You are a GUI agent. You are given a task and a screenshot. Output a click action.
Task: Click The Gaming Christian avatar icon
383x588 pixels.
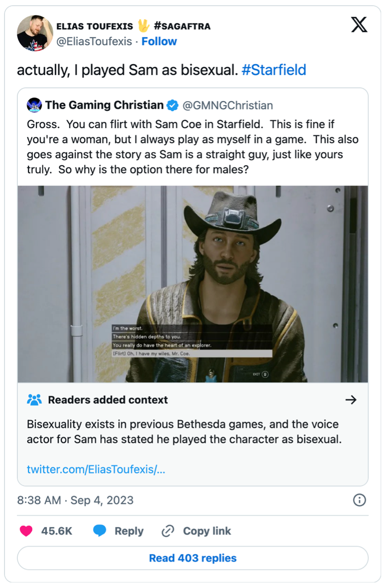[x=34, y=106]
